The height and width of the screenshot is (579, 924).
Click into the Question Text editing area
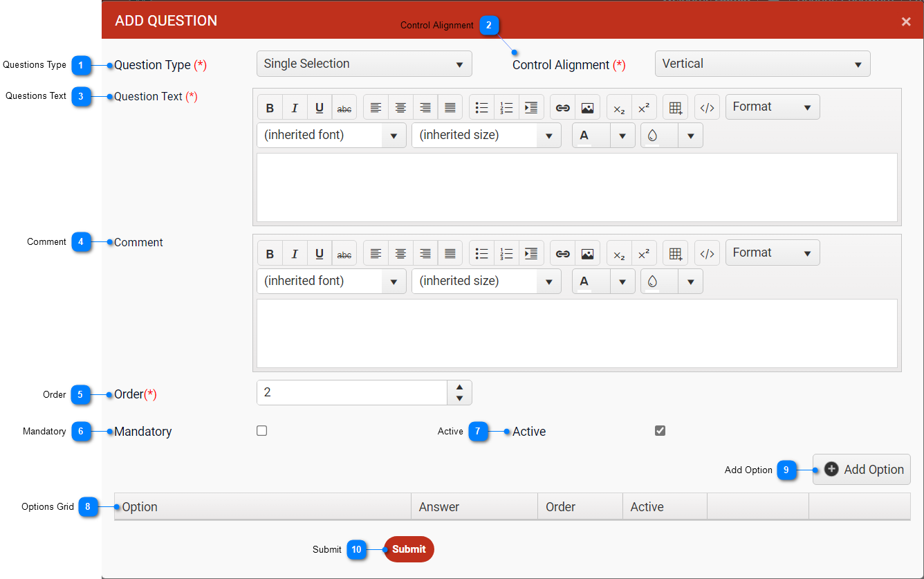click(577, 187)
